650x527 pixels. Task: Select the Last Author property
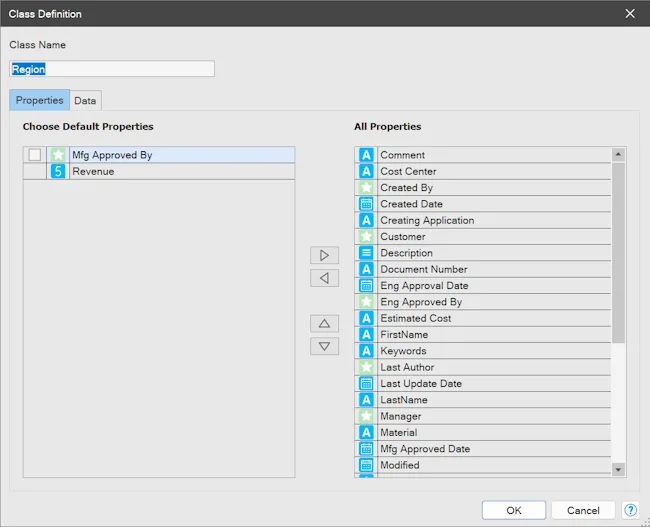(483, 367)
